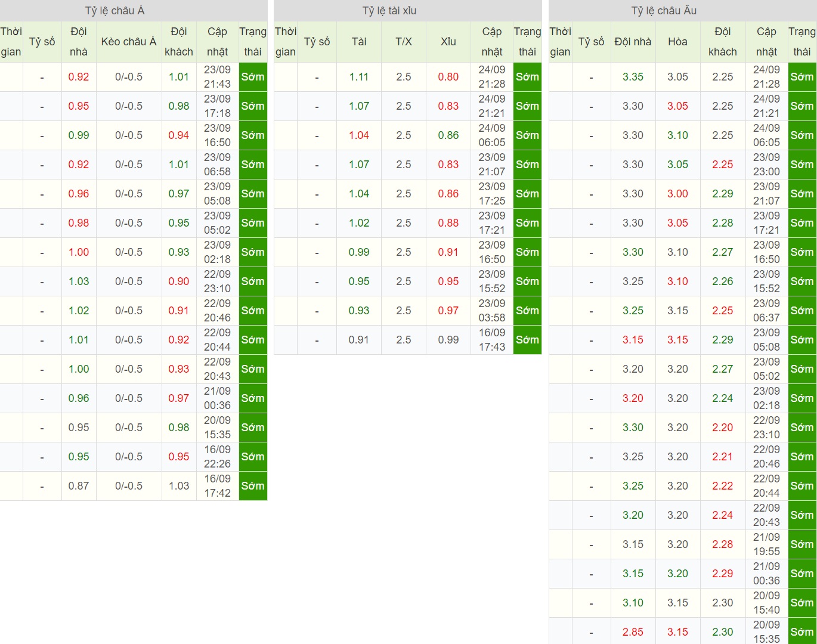This screenshot has width=817, height=644.
Task: Click home odds 0.87 in the Asian table
Action: click(79, 486)
